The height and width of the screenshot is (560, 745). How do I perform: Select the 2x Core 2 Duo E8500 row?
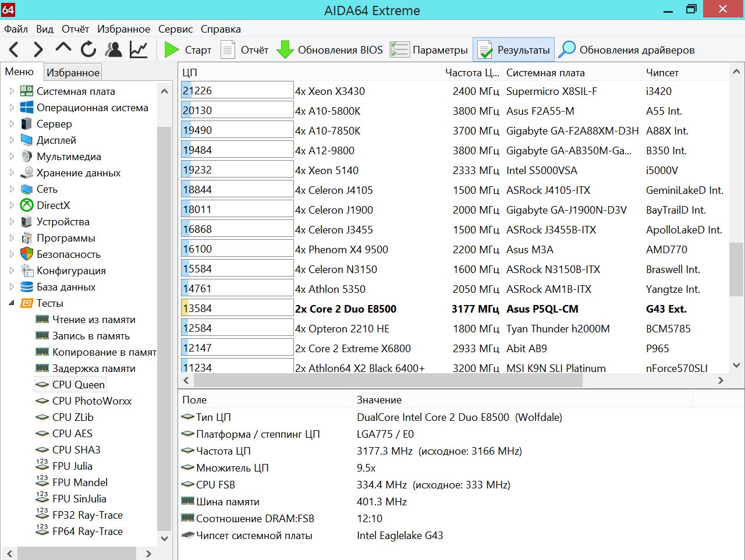(x=454, y=309)
